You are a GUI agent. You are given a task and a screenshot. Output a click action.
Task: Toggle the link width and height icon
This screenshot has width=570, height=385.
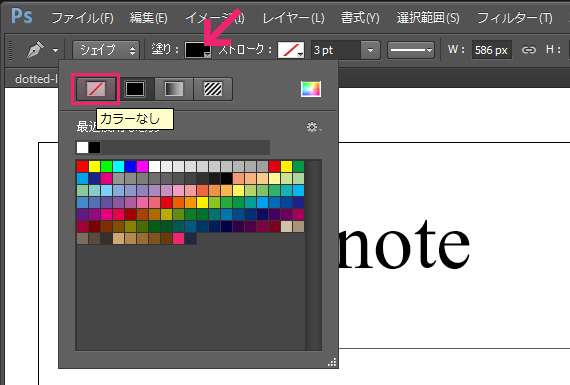(x=529, y=50)
